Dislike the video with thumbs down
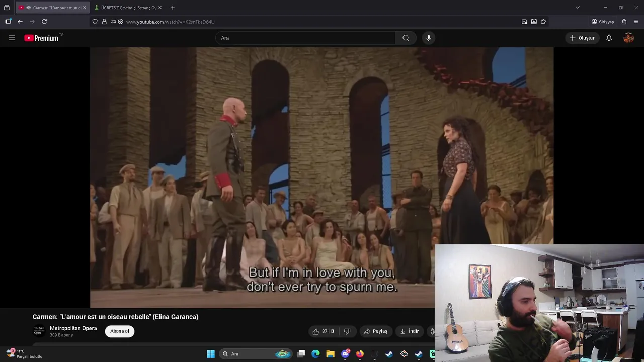644x362 pixels. pos(347,331)
